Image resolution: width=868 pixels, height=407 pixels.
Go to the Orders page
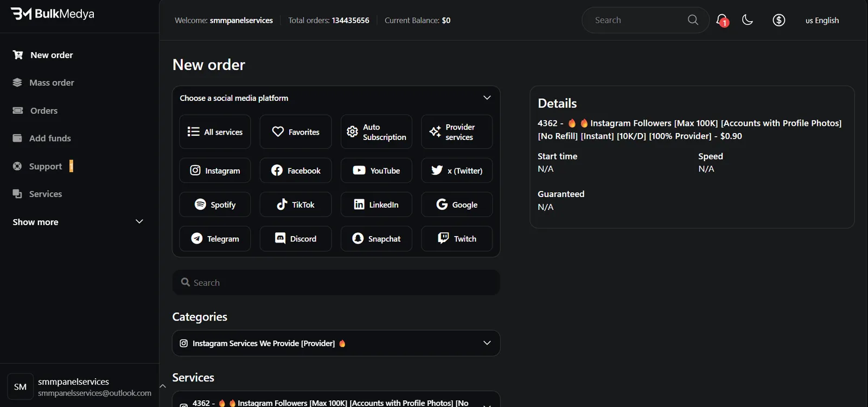(35, 111)
